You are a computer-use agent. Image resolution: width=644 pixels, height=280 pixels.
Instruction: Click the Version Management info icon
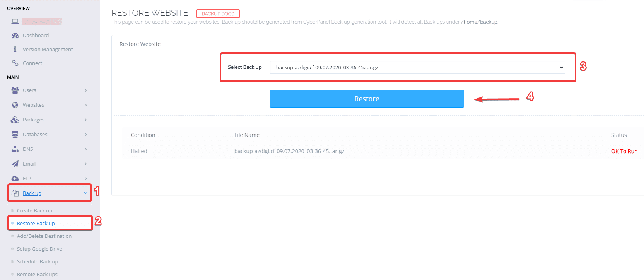coord(15,49)
